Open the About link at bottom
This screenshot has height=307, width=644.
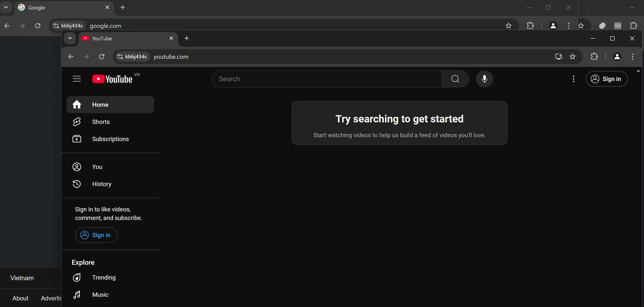20,298
